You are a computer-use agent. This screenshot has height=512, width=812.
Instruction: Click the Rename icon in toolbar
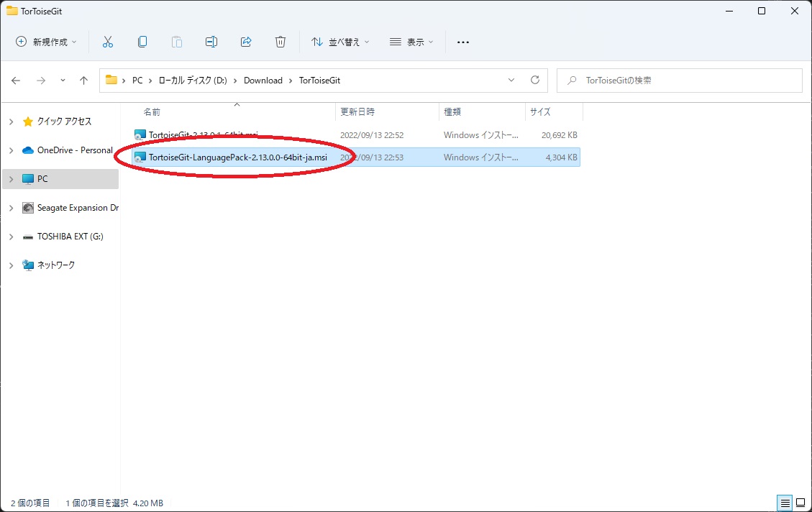coord(211,42)
